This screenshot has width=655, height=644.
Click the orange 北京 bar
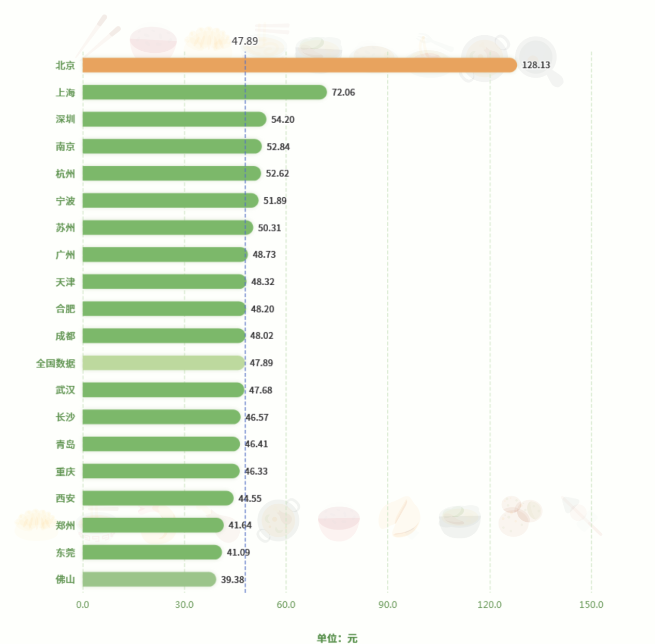tap(300, 65)
